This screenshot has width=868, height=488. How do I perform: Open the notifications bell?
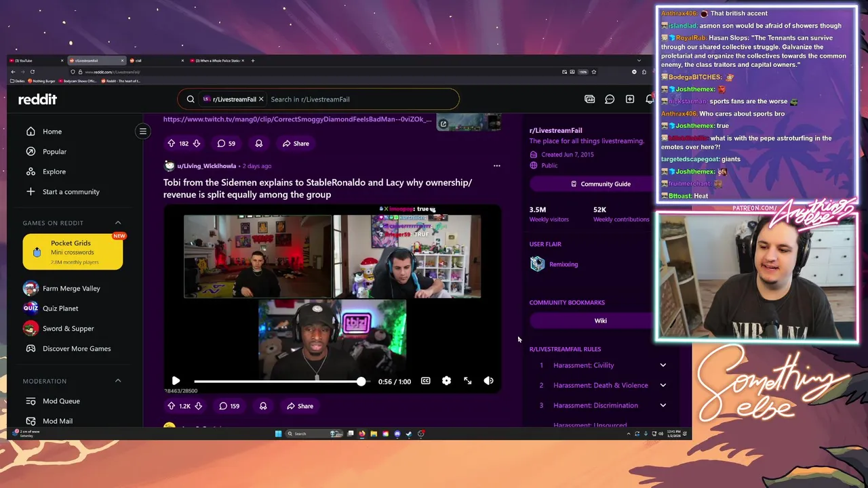tap(649, 99)
